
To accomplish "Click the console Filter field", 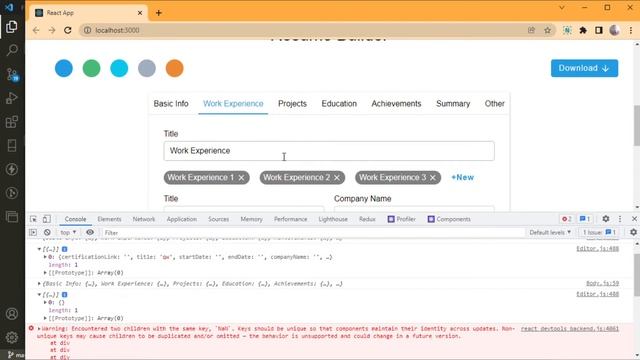I will click(313, 232).
